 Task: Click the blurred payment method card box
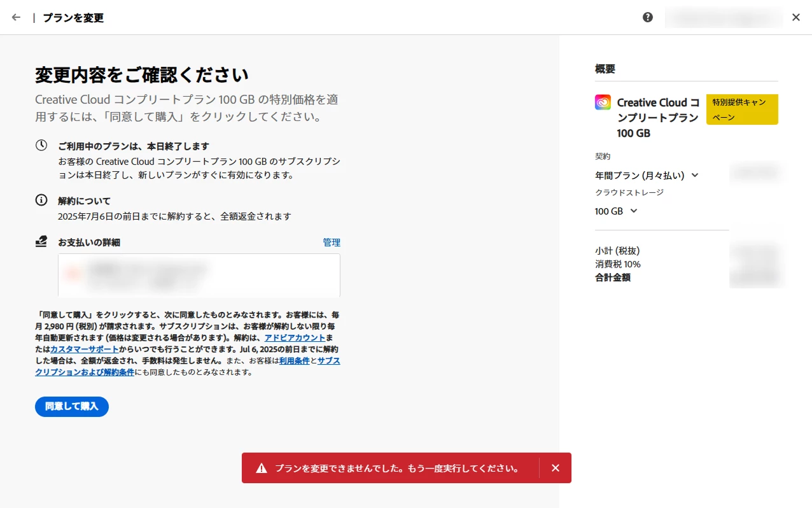pyautogui.click(x=199, y=275)
